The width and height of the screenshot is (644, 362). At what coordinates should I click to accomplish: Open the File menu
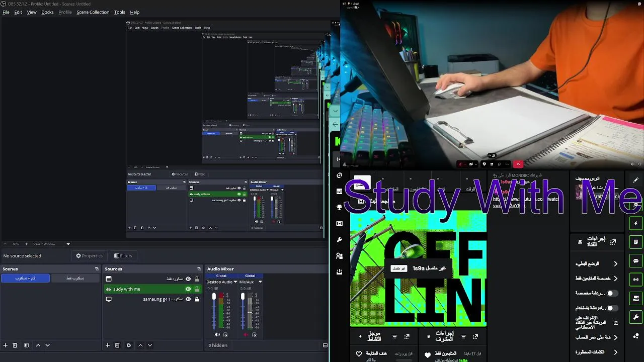coord(6,12)
